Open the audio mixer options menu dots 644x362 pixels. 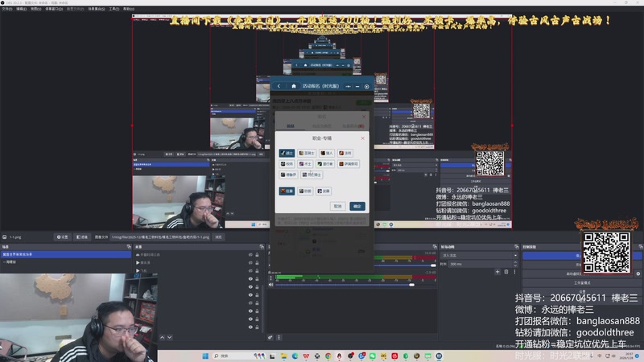pos(279,337)
